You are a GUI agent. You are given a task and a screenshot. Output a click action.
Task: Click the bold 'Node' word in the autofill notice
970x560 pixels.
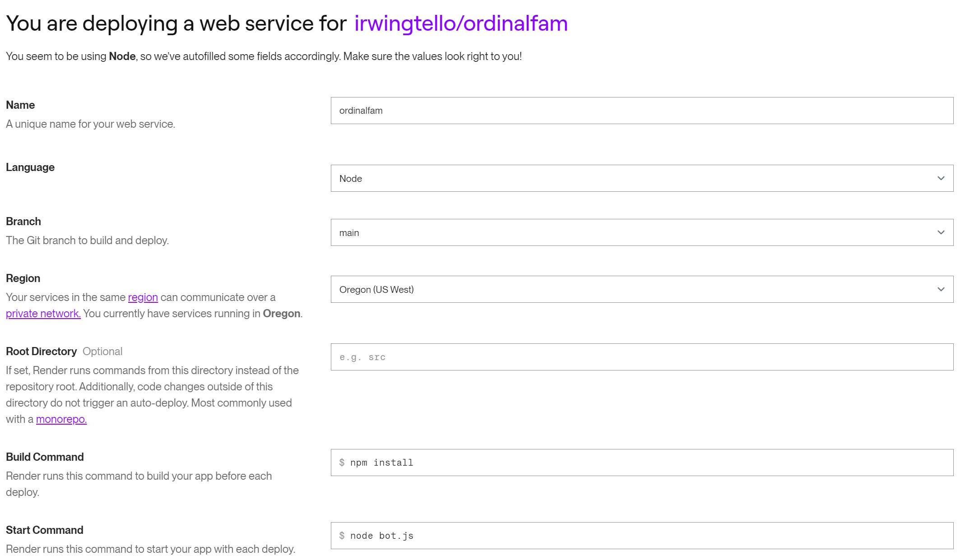(122, 56)
